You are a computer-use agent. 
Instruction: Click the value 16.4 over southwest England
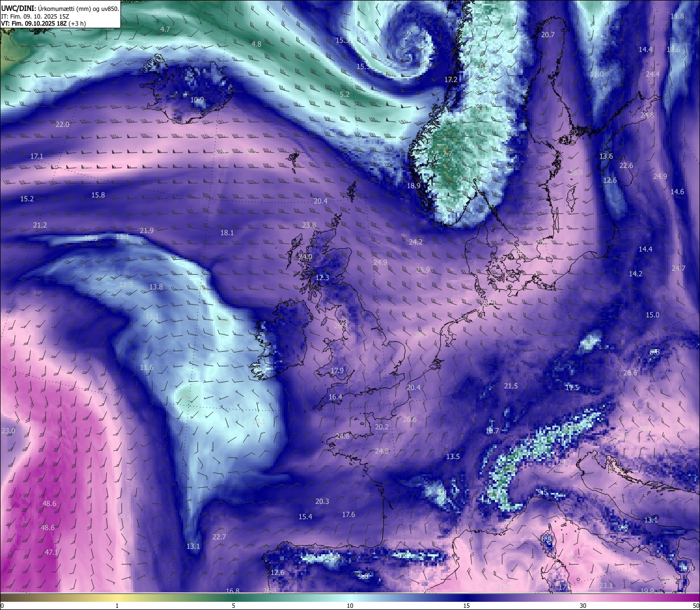click(x=335, y=397)
